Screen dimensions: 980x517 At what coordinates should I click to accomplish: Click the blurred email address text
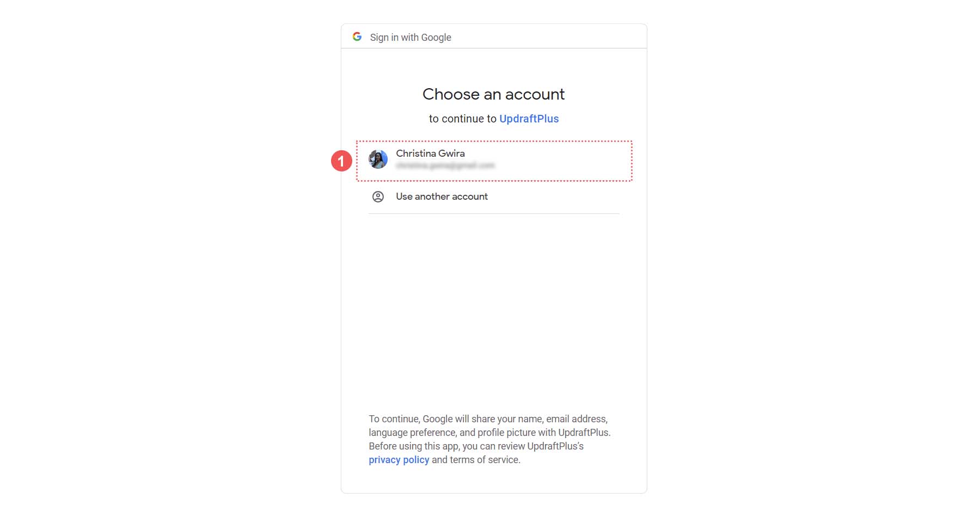point(446,166)
